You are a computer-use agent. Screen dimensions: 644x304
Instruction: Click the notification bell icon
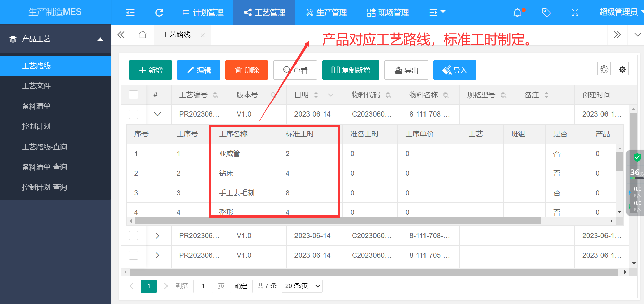(x=517, y=13)
